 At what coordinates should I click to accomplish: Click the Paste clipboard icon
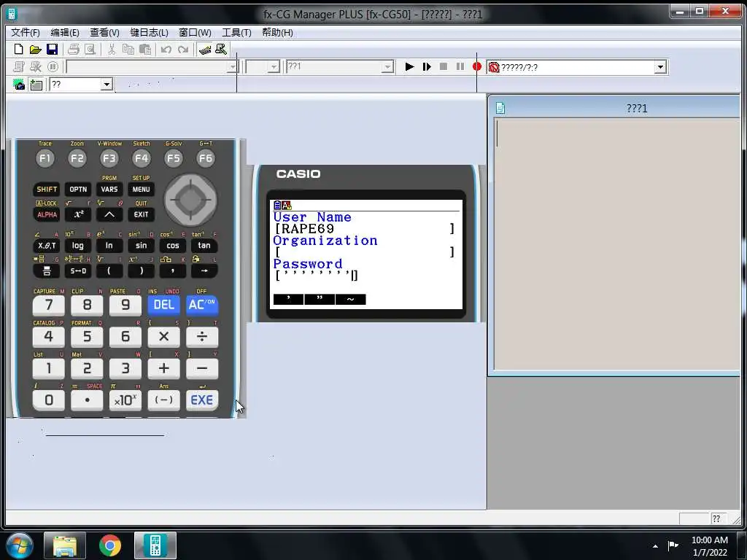(x=145, y=49)
